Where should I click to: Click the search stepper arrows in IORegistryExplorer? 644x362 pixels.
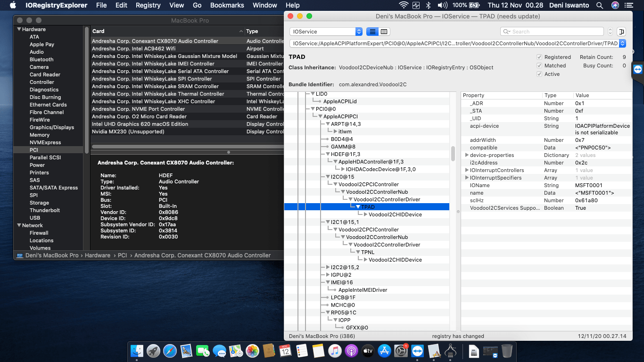610,32
